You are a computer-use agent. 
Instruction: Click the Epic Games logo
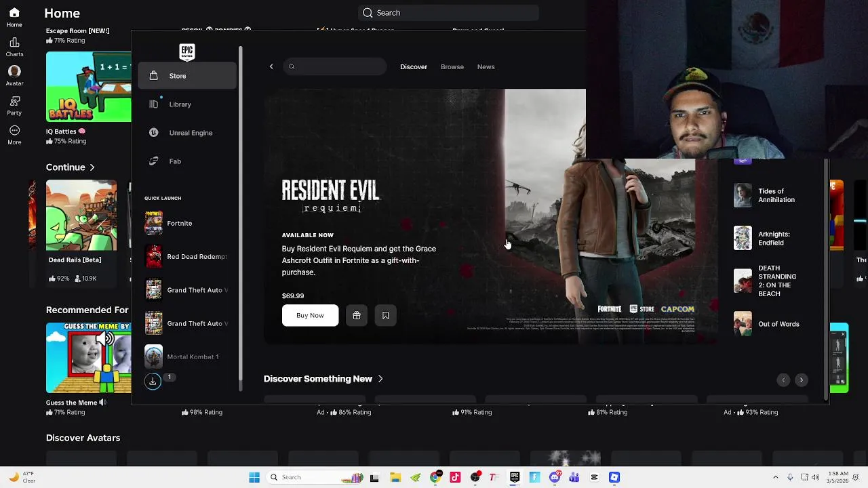click(187, 52)
